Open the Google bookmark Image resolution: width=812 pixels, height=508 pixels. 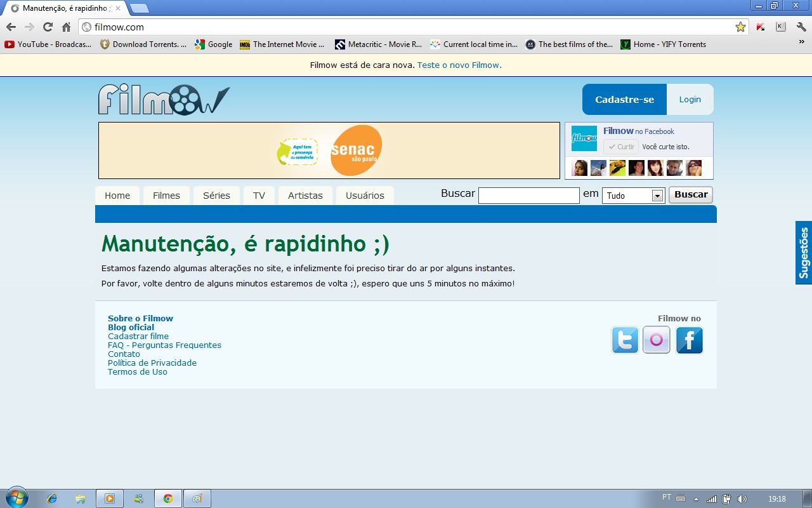tap(214, 44)
